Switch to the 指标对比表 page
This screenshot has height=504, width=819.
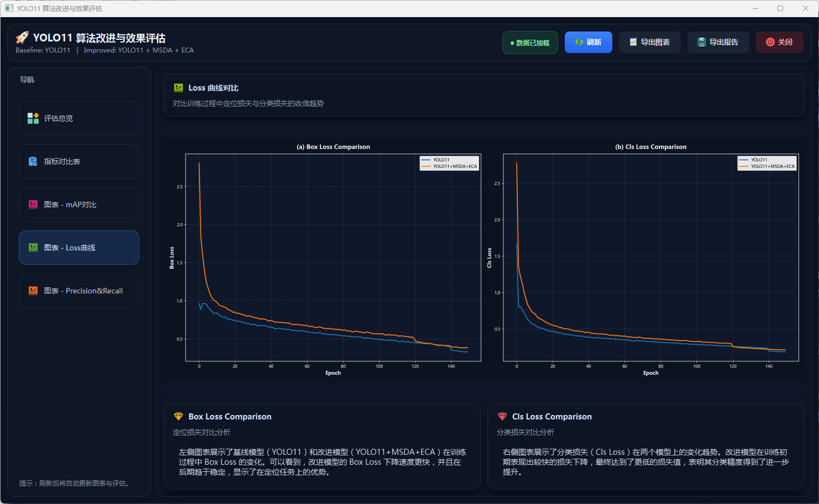click(x=79, y=161)
